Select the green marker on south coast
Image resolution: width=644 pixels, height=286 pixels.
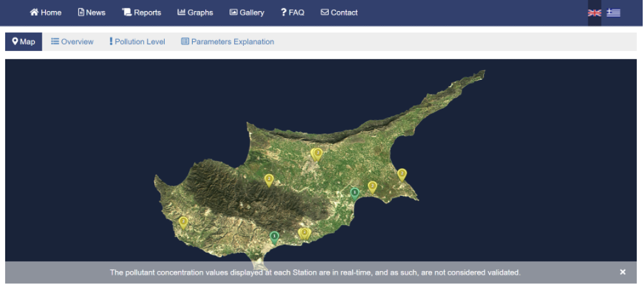click(x=275, y=237)
